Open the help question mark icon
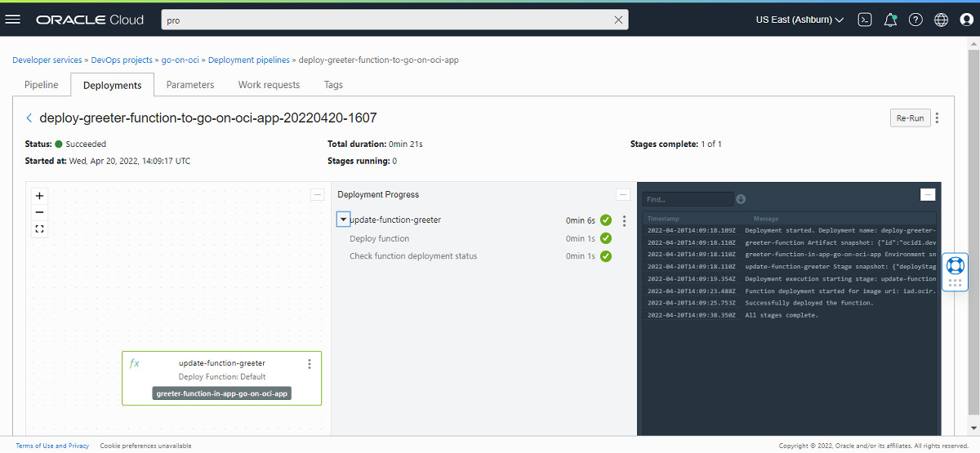Image resolution: width=980 pixels, height=453 pixels. [x=915, y=20]
